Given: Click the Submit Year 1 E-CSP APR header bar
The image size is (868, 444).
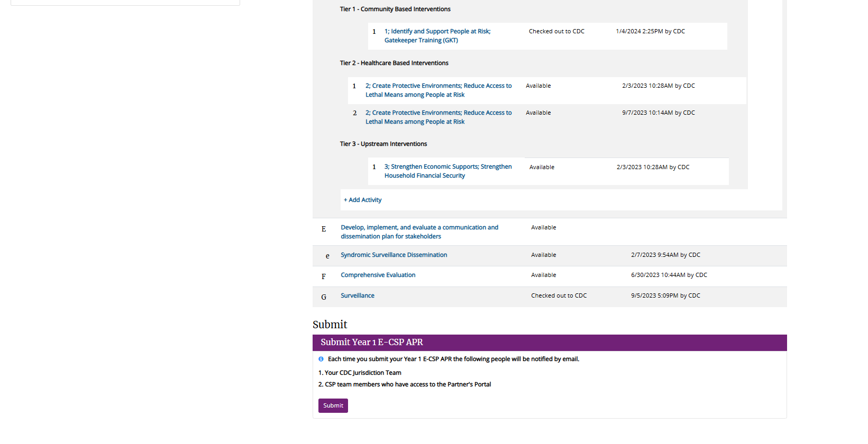Looking at the screenshot, I should (549, 343).
